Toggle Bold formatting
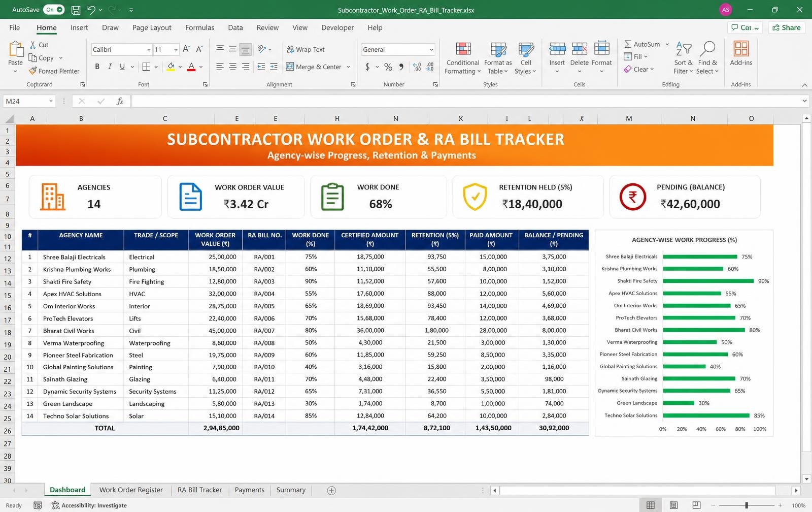This screenshot has width=812, height=512. tap(97, 67)
